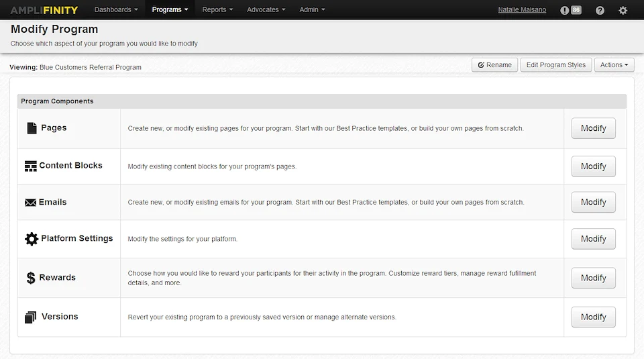View the 86 notifications alert badge
This screenshot has height=359, width=644.
click(x=571, y=10)
